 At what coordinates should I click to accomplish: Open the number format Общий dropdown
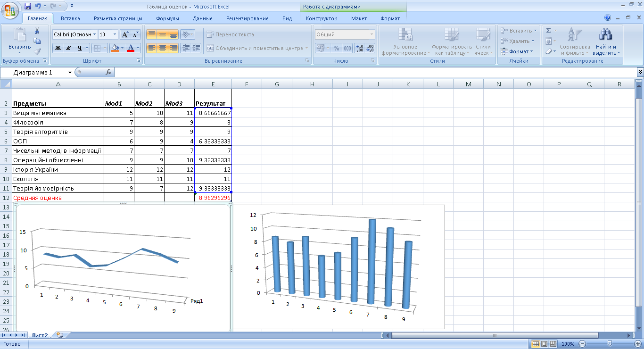pos(372,34)
